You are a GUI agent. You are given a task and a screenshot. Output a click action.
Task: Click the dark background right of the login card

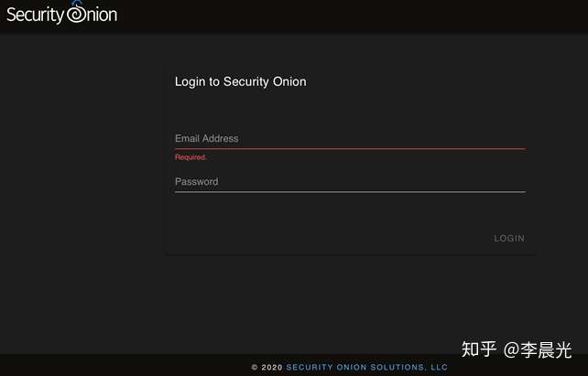click(561, 183)
